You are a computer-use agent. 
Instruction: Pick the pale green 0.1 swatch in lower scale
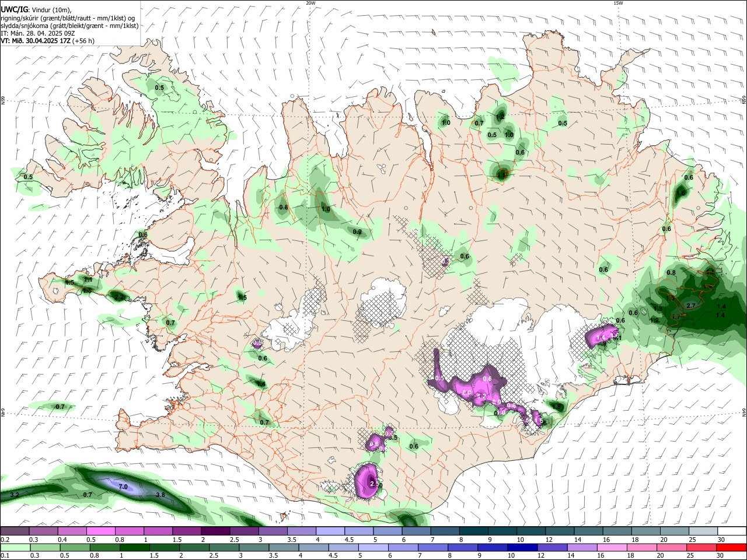tap(15, 548)
